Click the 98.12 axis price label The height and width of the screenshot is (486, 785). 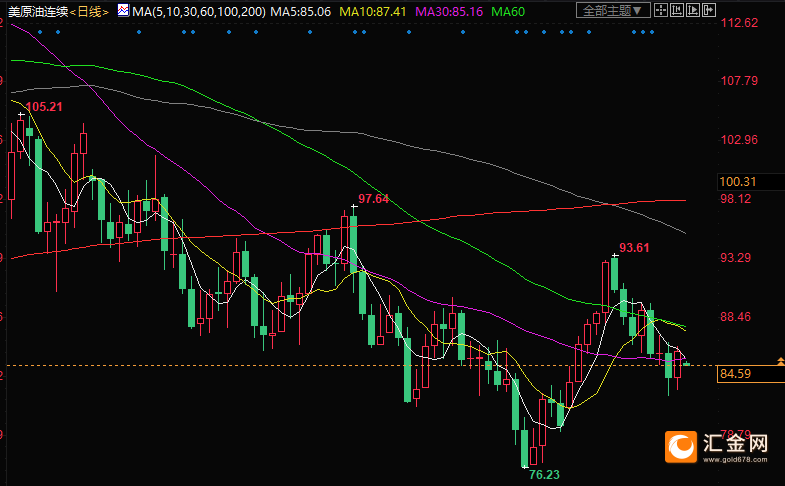(735, 199)
